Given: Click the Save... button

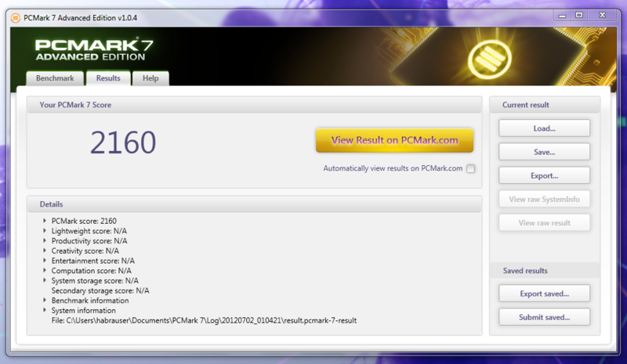Looking at the screenshot, I should [x=544, y=152].
